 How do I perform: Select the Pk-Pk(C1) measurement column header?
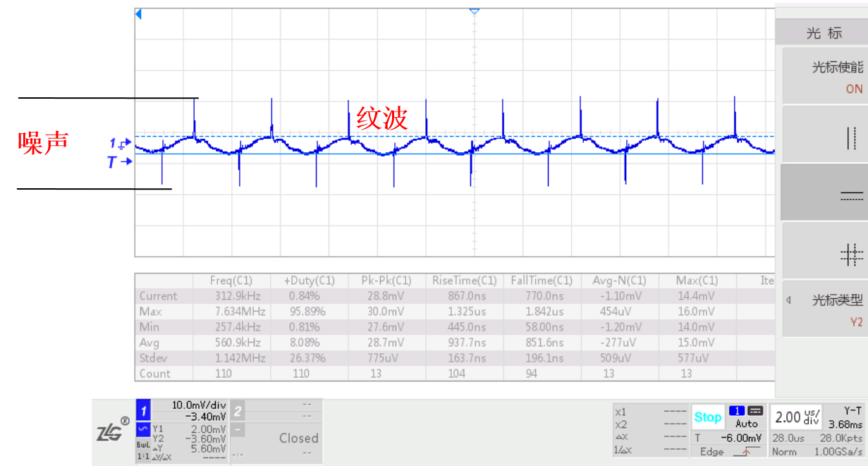386,281
